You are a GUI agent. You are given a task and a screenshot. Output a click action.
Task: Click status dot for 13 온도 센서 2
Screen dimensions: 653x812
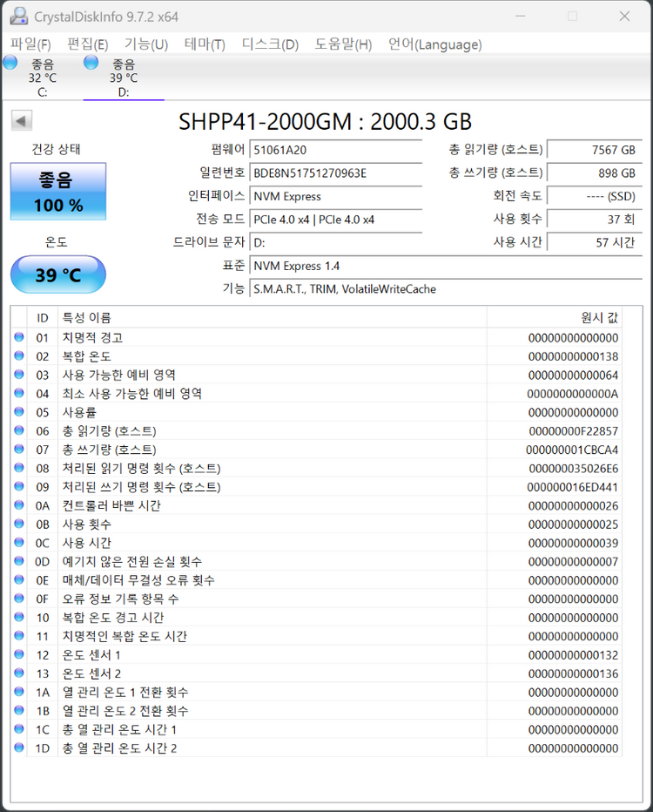click(x=19, y=673)
